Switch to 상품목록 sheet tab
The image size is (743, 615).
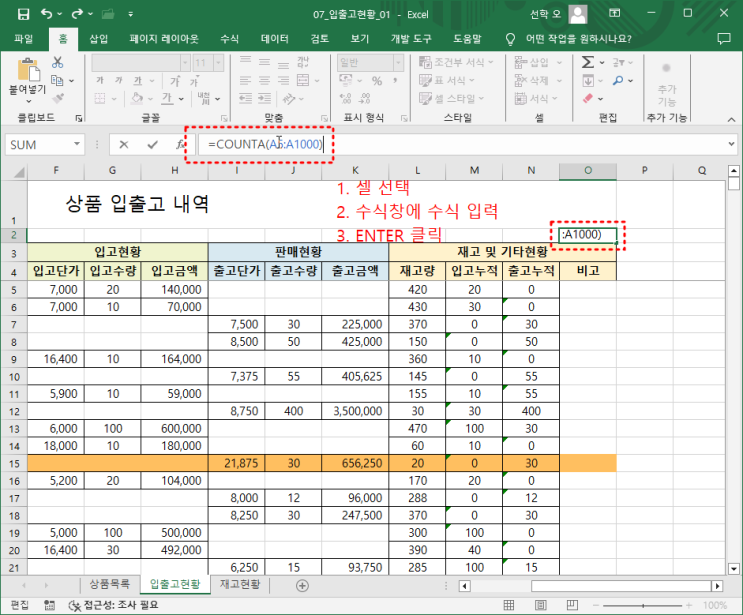109,584
